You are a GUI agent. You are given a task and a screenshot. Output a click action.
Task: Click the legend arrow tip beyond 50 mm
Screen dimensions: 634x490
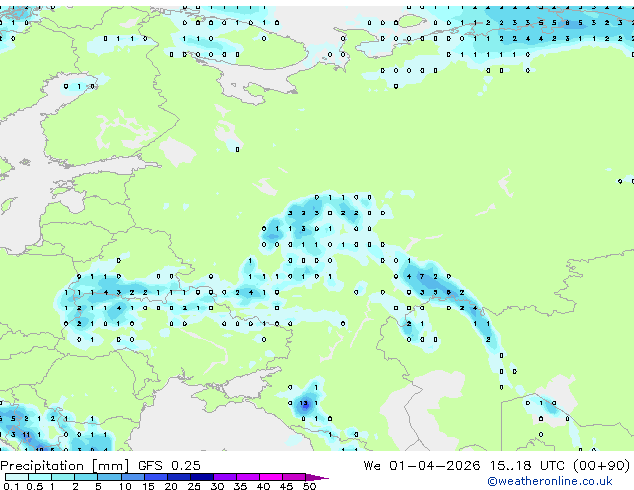[x=317, y=477]
